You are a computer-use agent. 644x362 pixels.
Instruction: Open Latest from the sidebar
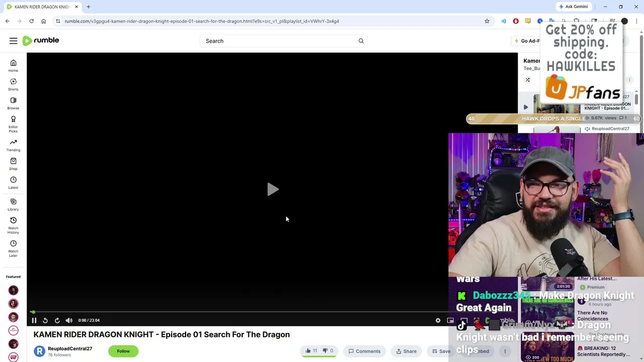pos(13,183)
